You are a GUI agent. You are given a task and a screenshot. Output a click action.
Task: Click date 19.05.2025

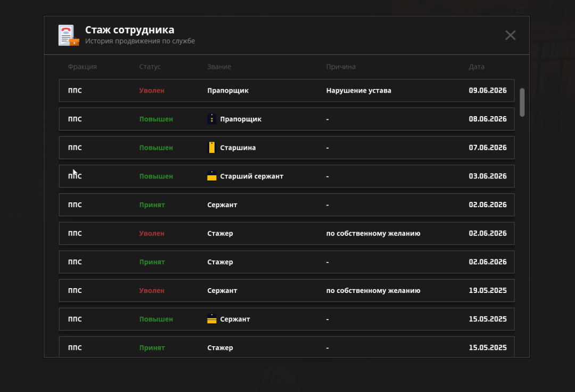coord(487,290)
